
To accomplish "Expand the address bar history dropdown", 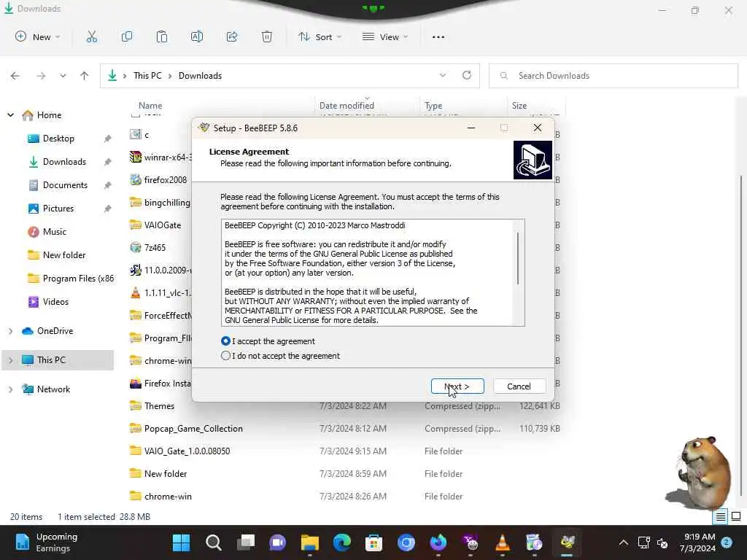I will tap(443, 75).
